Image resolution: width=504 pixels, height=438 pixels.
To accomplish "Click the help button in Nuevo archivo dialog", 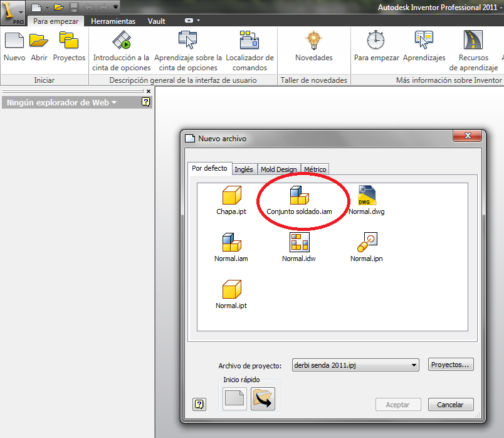I will click(199, 404).
